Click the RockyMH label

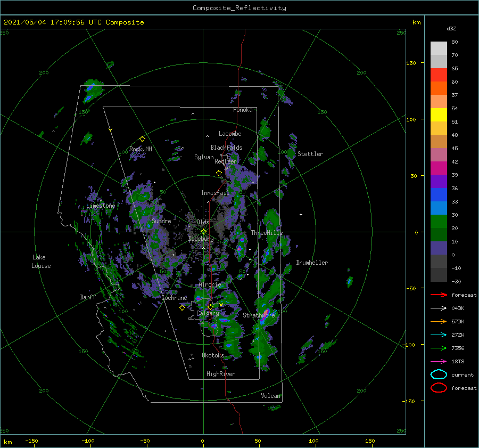(141, 149)
